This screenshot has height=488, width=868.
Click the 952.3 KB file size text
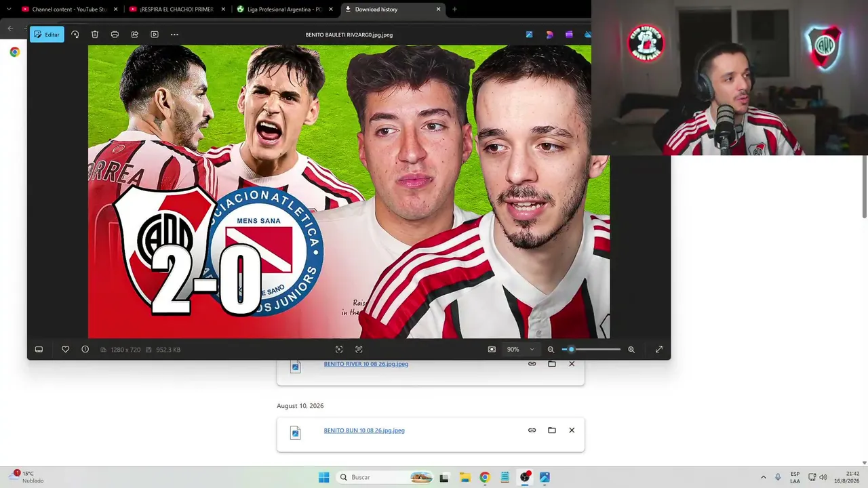pyautogui.click(x=168, y=350)
